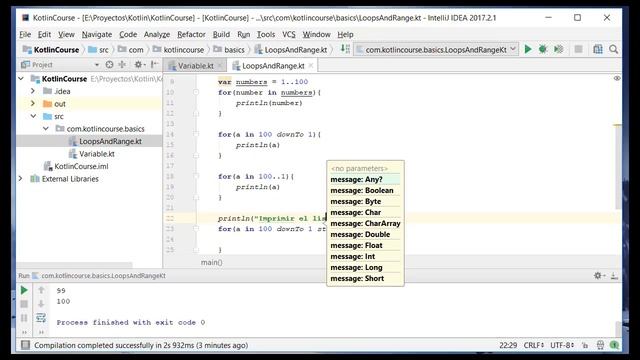This screenshot has height=360, width=640.
Task: Expand the .idea folder
Action: [x=33, y=91]
